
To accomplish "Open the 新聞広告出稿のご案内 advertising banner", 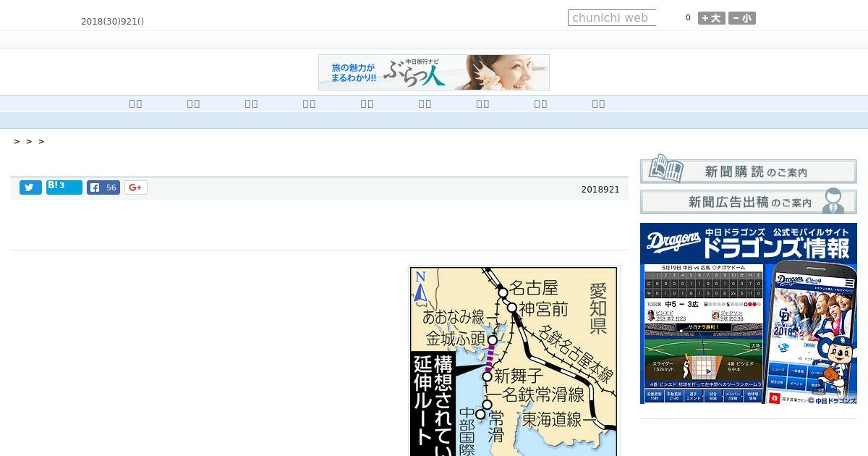I will click(749, 202).
